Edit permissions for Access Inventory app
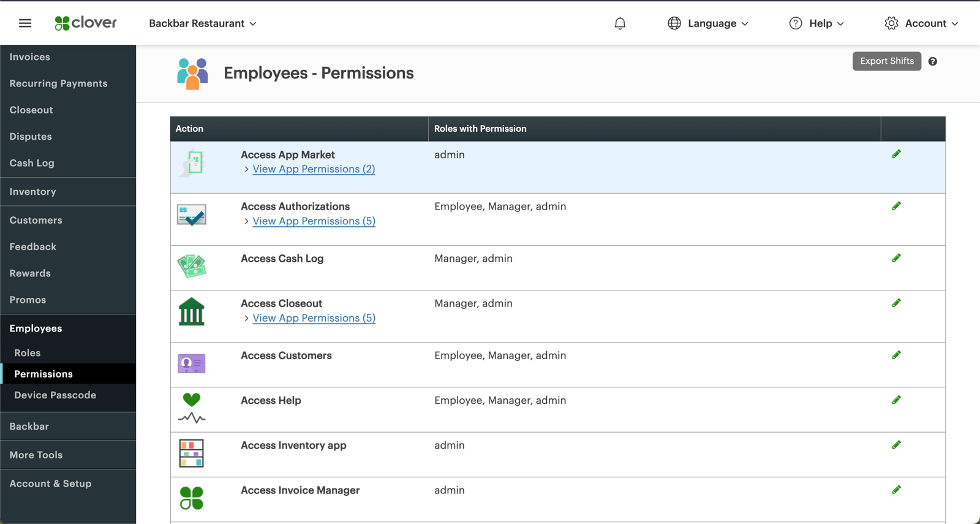 point(896,446)
